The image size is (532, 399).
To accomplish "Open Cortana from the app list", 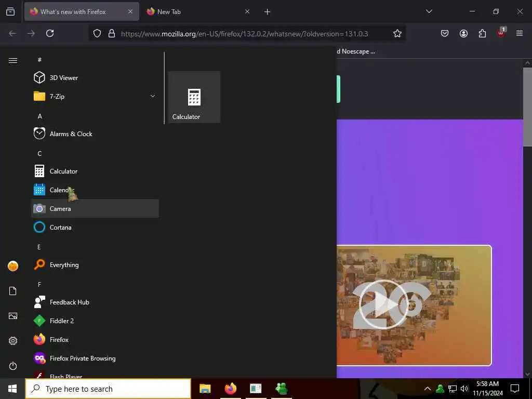I will pyautogui.click(x=95, y=228).
